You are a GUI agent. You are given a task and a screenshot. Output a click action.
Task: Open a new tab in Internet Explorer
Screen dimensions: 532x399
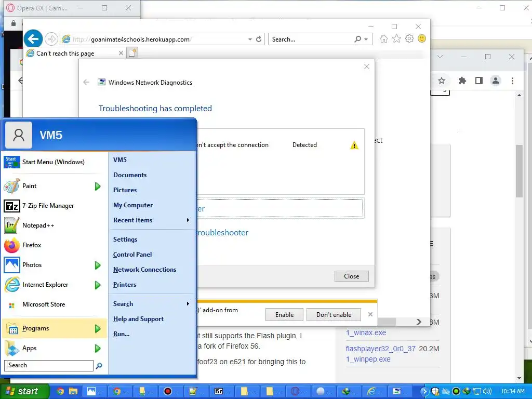point(132,53)
